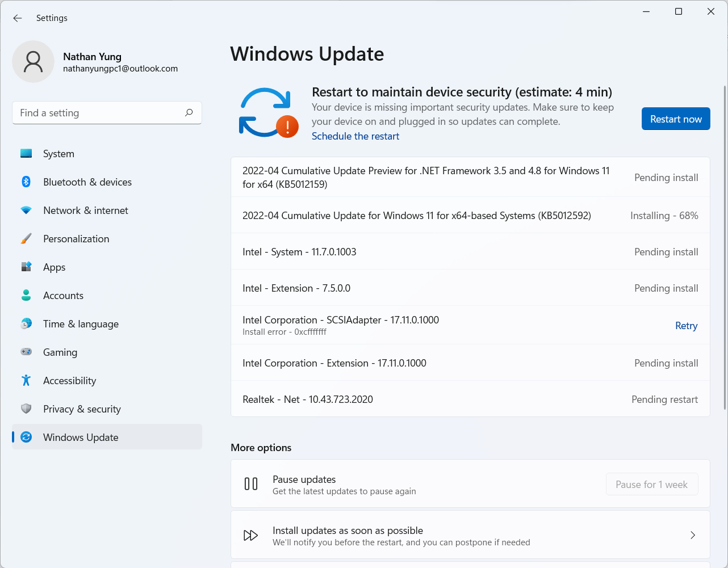
Task: Go to Bluetooth & devices
Action: 107,182
